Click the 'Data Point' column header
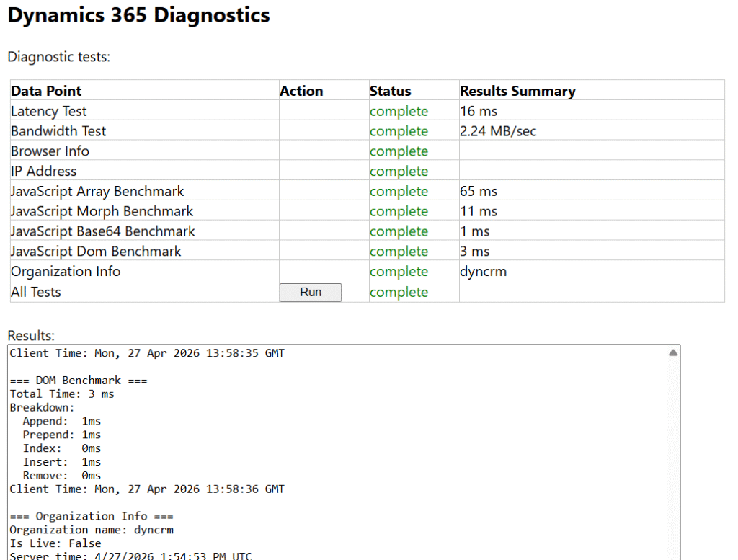 coord(46,91)
